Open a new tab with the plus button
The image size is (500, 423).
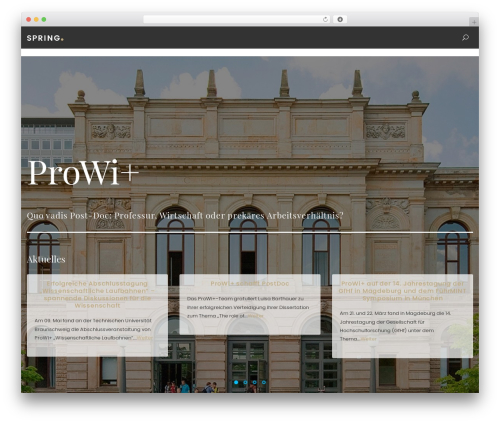474,22
